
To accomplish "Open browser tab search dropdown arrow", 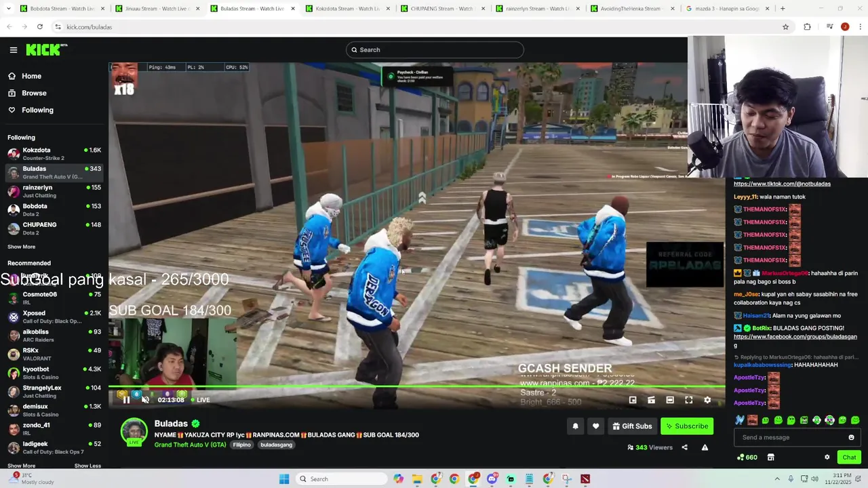I will pyautogui.click(x=8, y=9).
